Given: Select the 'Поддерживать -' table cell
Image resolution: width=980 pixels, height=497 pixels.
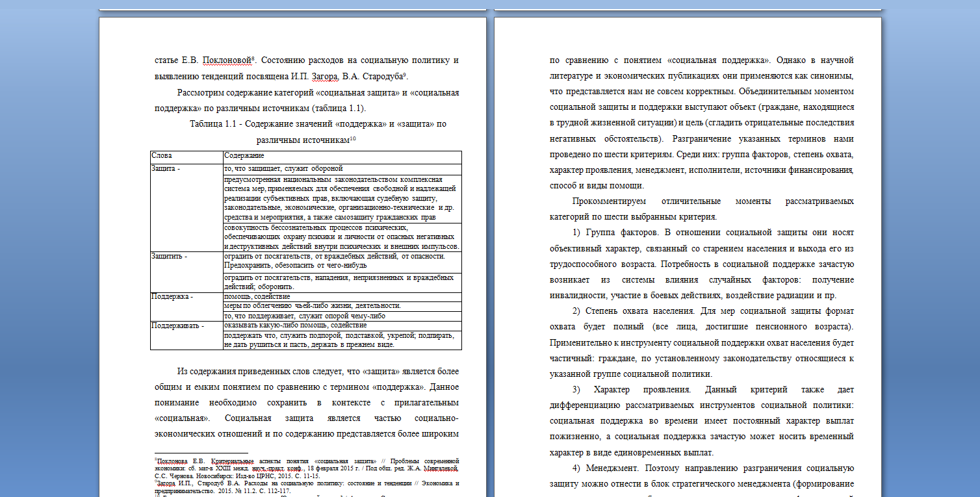Looking at the screenshot, I should tap(187, 335).
